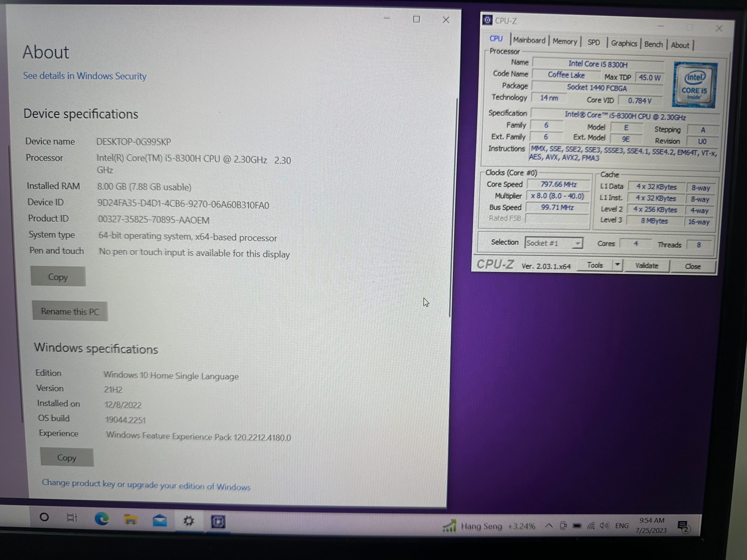Image resolution: width=747 pixels, height=560 pixels.
Task: Open File Explorer from the taskbar
Action: tap(131, 519)
